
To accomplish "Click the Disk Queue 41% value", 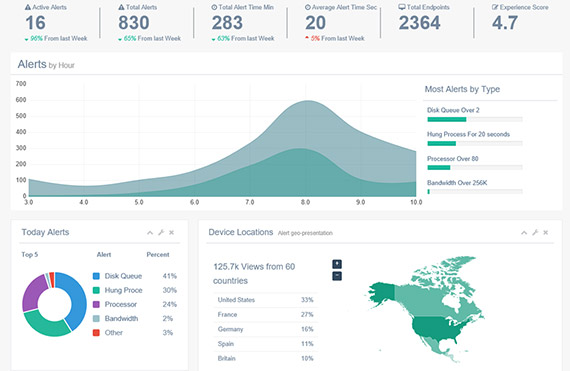I will pos(169,276).
